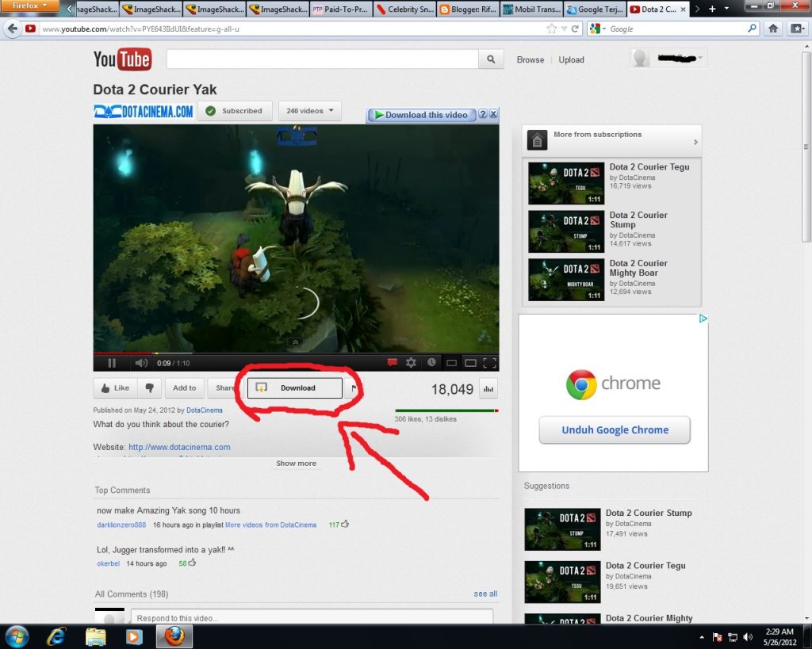Screen dimensions: 812x649
Task: Pause the video playback
Action: click(111, 363)
